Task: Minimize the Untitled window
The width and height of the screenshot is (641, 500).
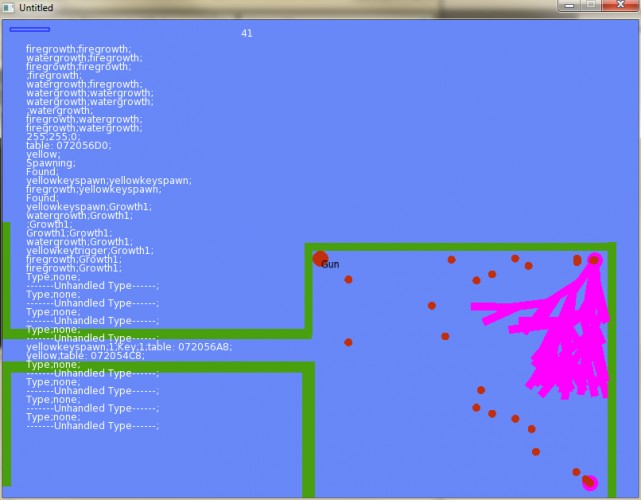Action: click(x=569, y=5)
